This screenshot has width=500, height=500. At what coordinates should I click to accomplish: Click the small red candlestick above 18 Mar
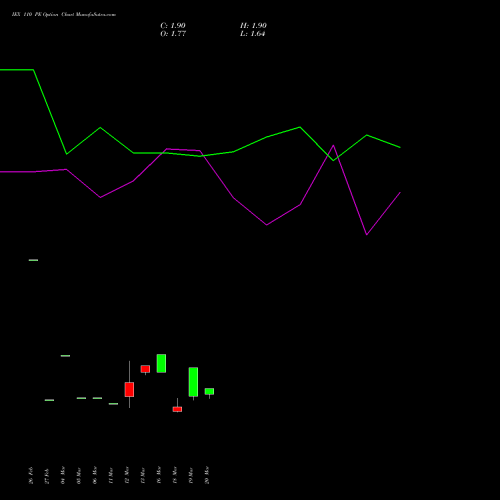click(x=177, y=409)
